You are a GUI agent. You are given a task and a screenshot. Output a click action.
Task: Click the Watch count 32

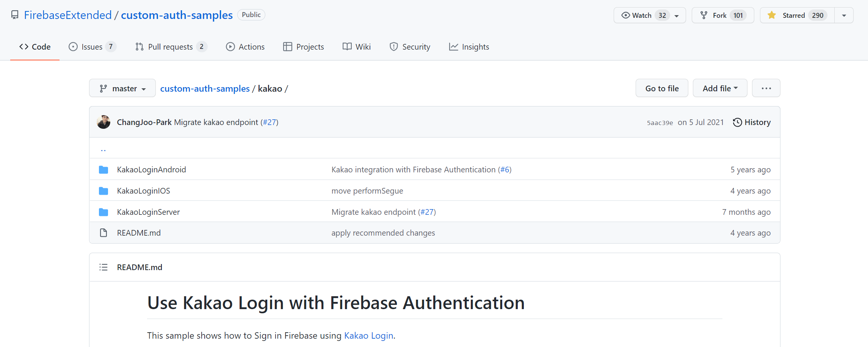click(x=662, y=16)
